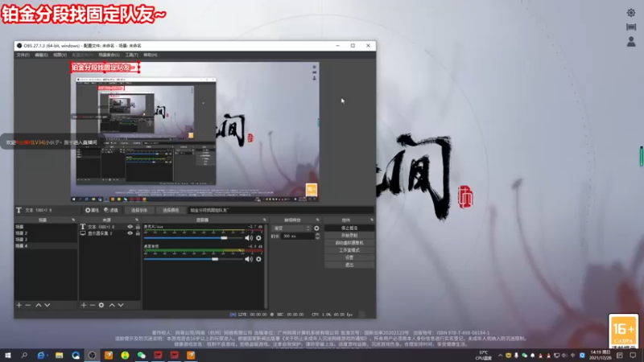Image resolution: width=644 pixels, height=362 pixels.
Task: Move source up in Sources panel
Action: 112,305
